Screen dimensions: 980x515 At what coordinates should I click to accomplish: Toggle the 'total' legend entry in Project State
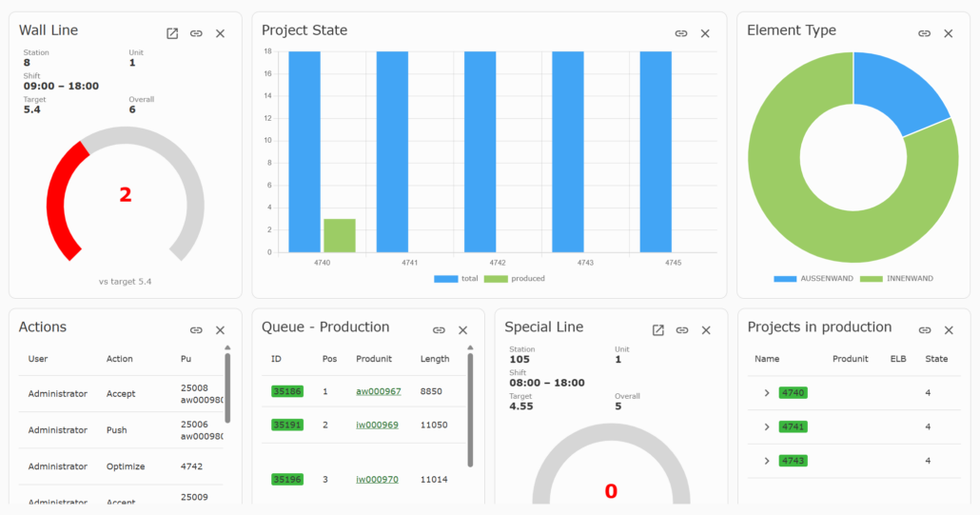click(x=456, y=279)
